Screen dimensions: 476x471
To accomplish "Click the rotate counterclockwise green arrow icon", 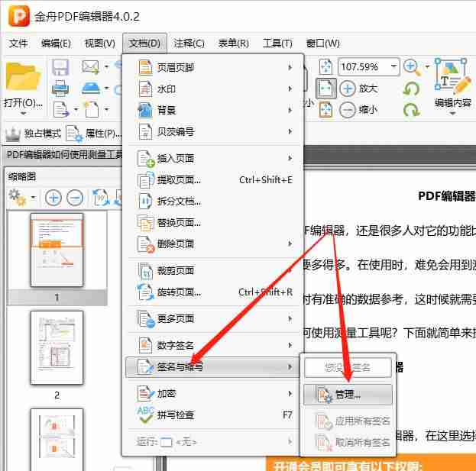I will 411,89.
